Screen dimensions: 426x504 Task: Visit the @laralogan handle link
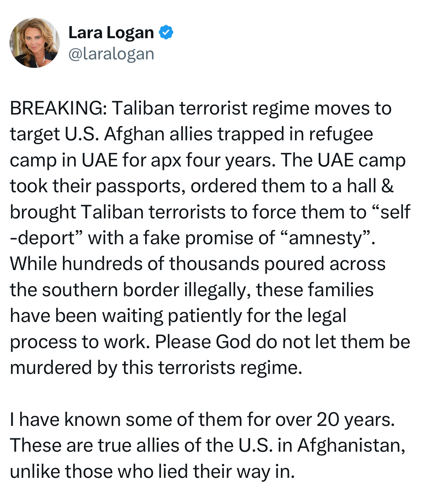pos(111,54)
